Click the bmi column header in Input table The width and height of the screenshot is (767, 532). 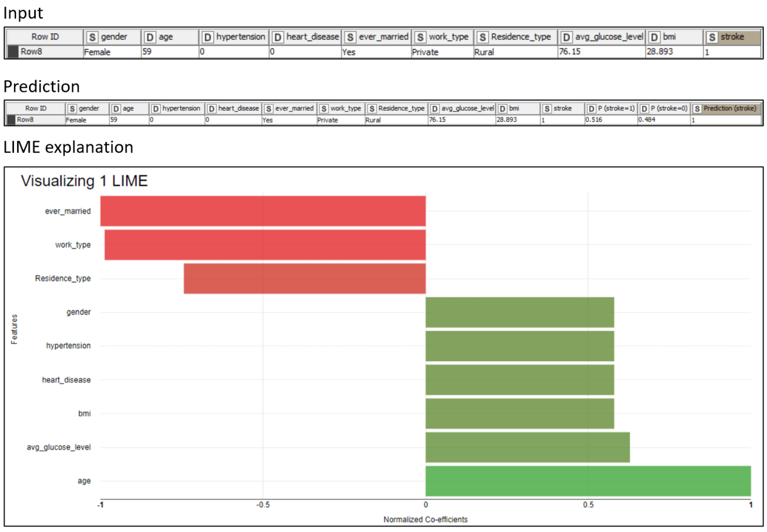tap(675, 37)
